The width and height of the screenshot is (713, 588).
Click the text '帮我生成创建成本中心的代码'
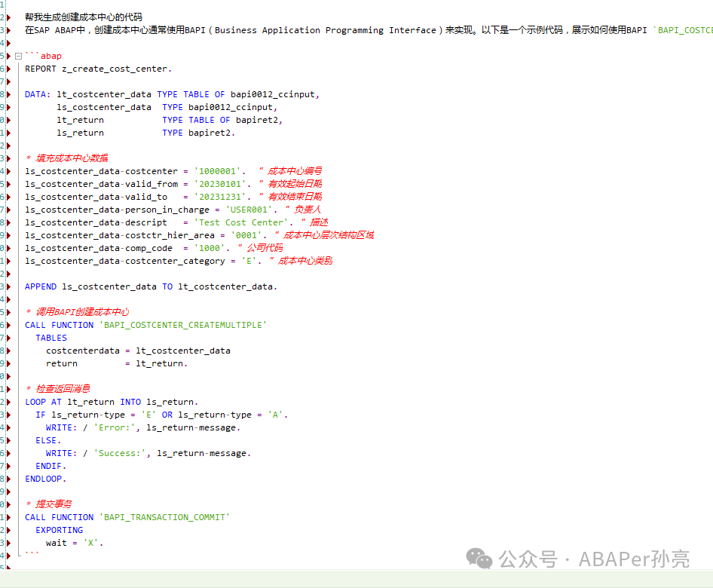pyautogui.click(x=84, y=17)
